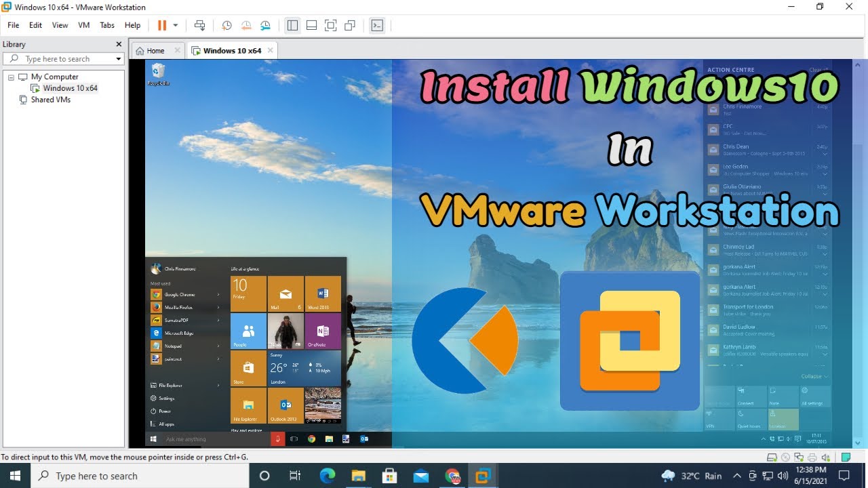Open the Tabs menu
Image resolution: width=868 pixels, height=488 pixels.
[x=107, y=25]
